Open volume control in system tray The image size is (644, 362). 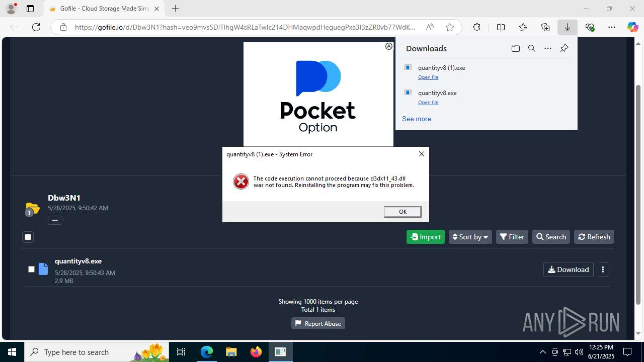pyautogui.click(x=579, y=352)
